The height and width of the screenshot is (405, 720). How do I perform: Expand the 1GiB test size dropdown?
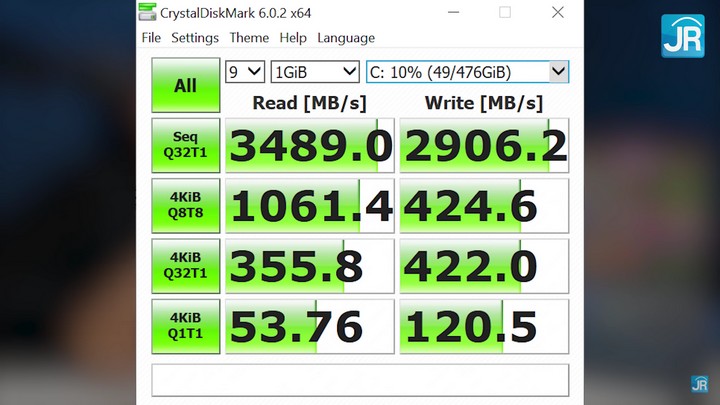coord(315,72)
